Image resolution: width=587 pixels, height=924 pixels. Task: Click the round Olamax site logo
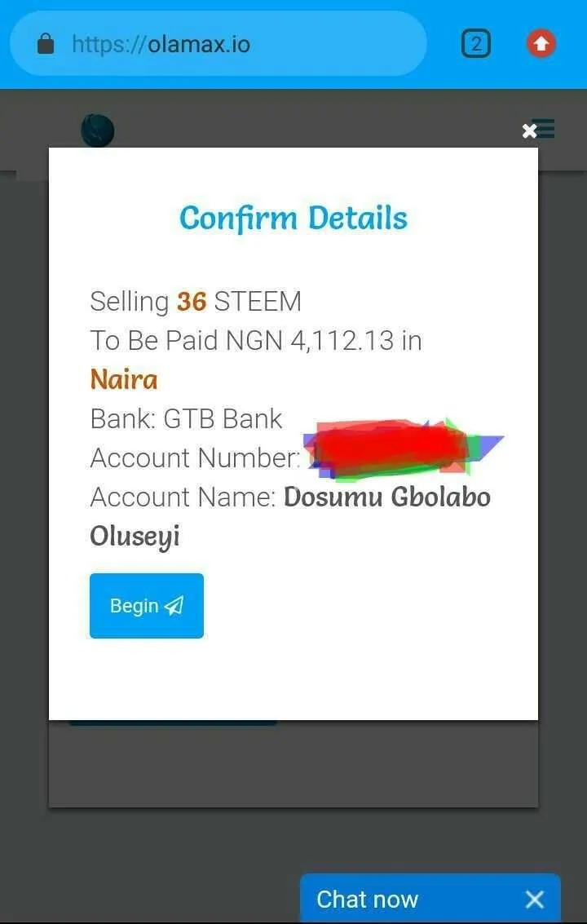(98, 130)
